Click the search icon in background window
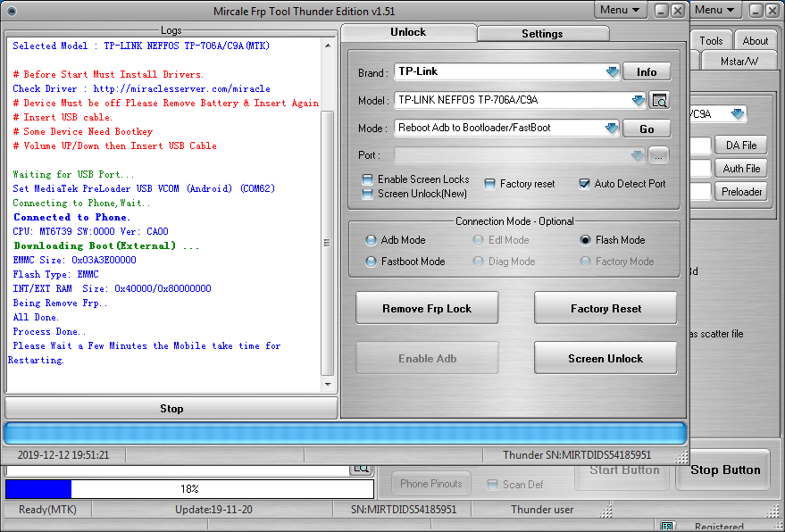The width and height of the screenshot is (785, 532). coord(362,470)
